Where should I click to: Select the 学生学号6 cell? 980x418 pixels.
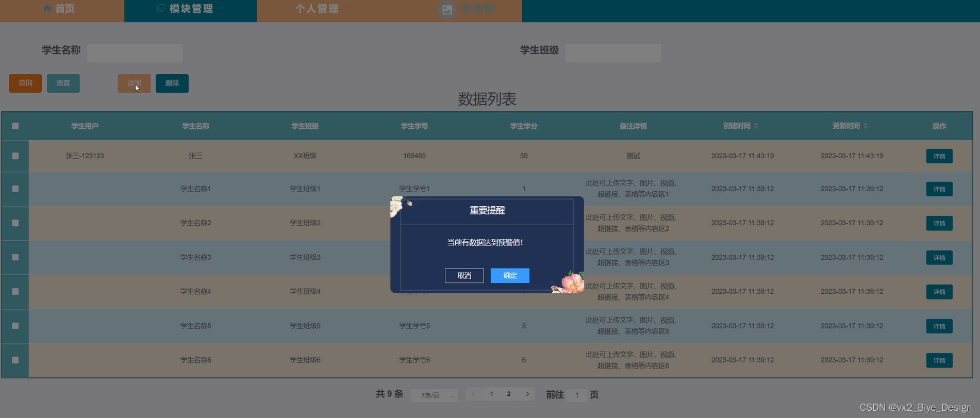[414, 360]
